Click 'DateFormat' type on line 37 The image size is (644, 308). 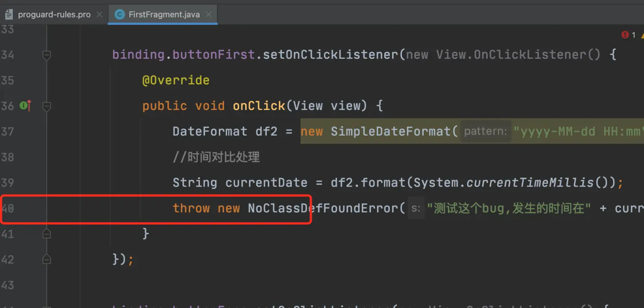point(210,131)
